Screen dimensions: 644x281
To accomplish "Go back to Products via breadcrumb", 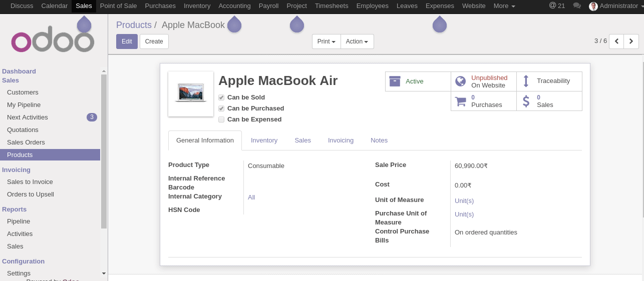I will pos(134,25).
